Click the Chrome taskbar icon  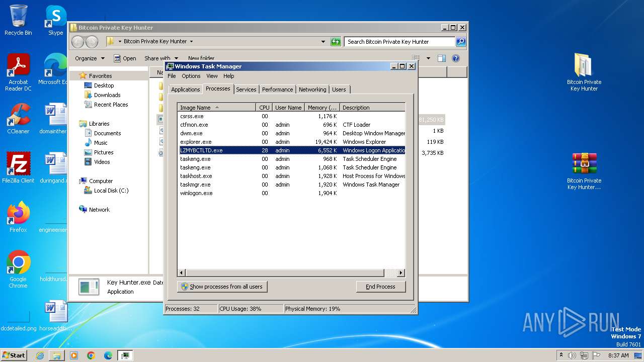tap(91, 355)
